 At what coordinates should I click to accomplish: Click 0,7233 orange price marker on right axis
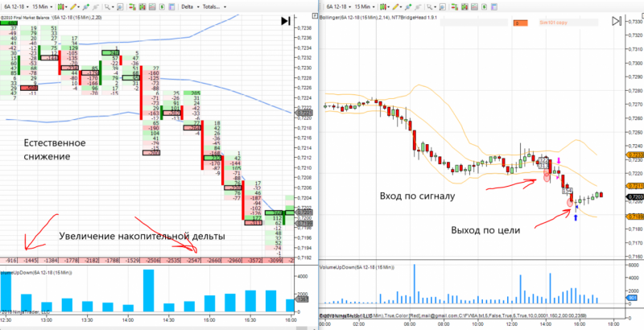tap(634, 155)
